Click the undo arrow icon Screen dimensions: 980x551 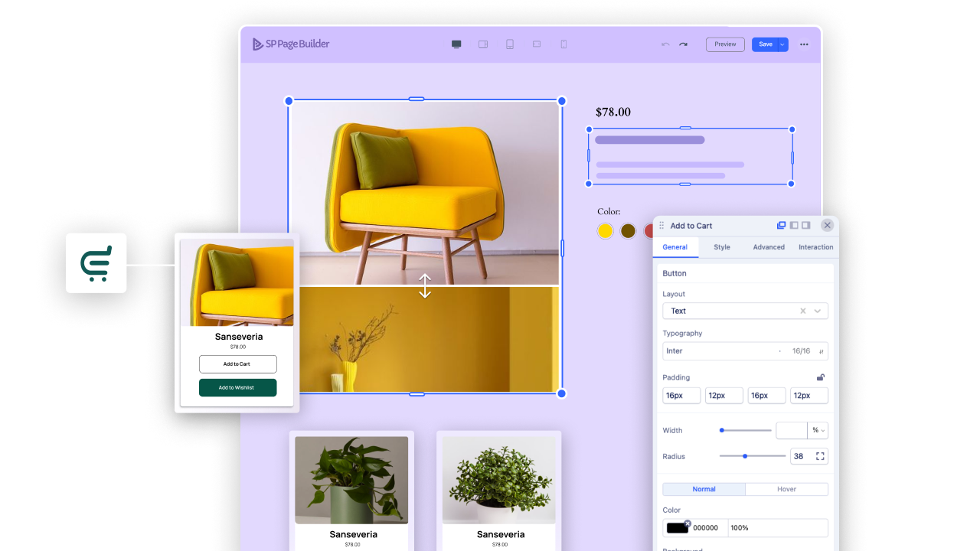[x=665, y=44]
